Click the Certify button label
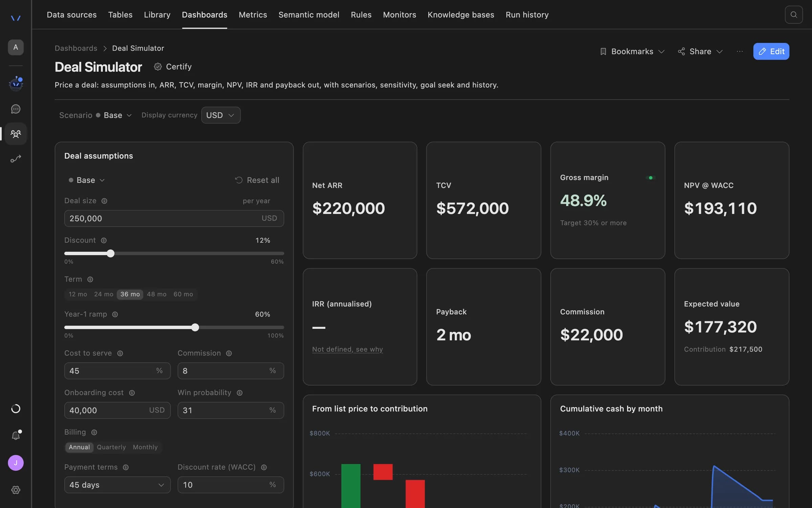The width and height of the screenshot is (812, 508). click(179, 67)
